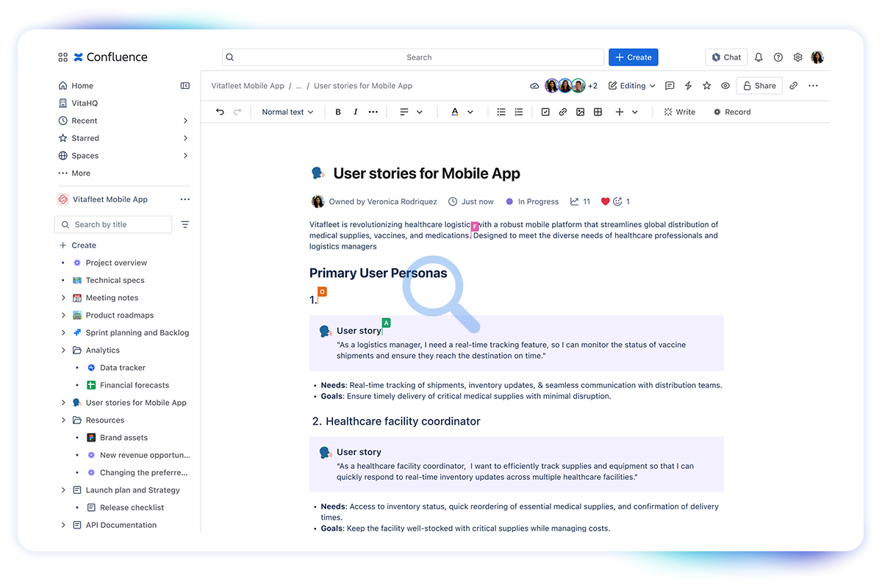Open the Normal text style dropdown

click(288, 112)
